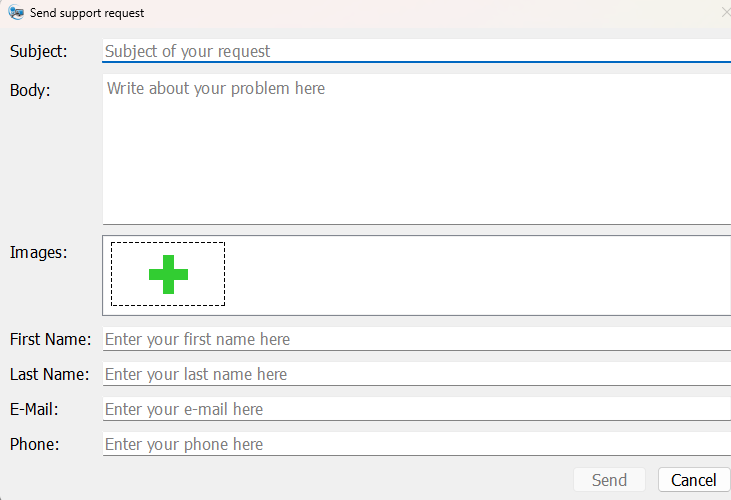Select the Last Name input field
The width and height of the screenshot is (731, 500).
[416, 374]
